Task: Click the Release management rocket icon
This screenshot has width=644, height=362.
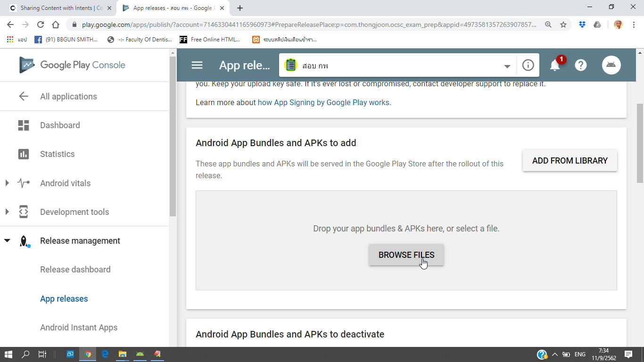Action: pos(23,240)
